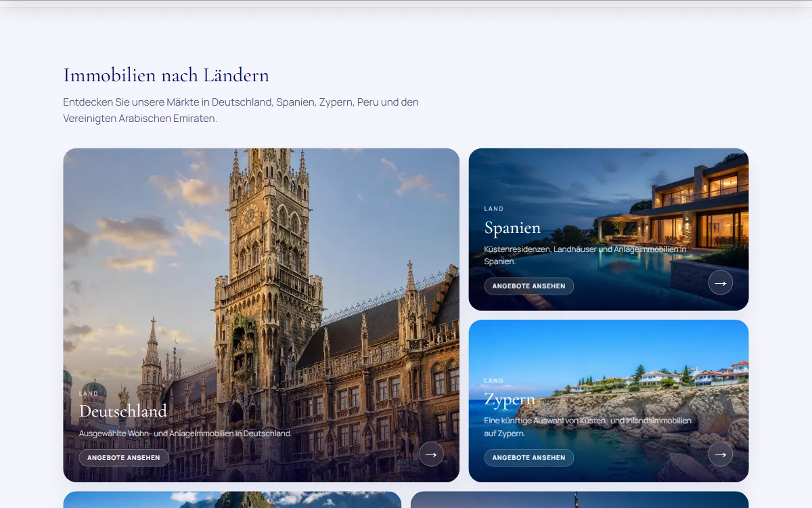Select the Deutschland card title
Viewport: 812px width, 508px height.
[x=123, y=411]
